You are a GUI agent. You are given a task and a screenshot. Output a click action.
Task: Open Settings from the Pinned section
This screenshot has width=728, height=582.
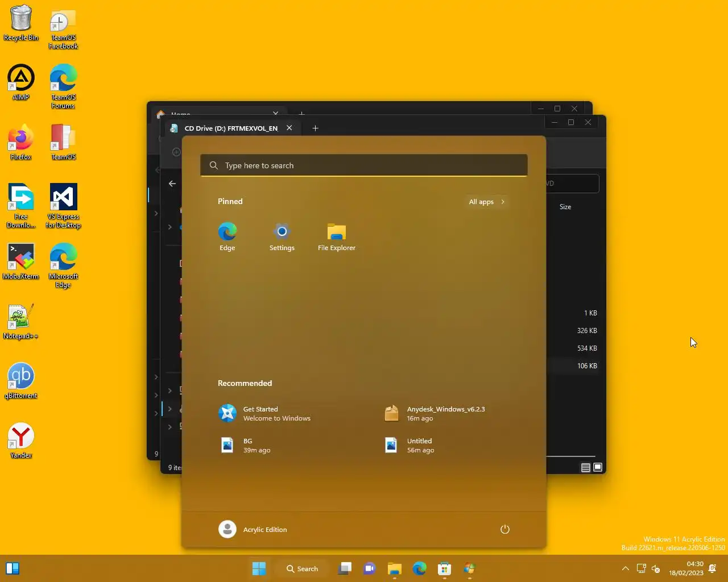282,237
